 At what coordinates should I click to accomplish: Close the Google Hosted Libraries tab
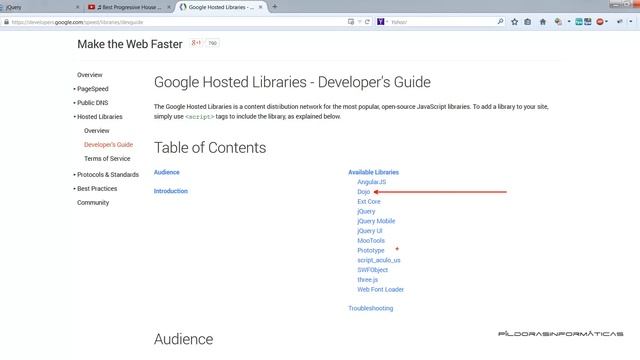[260, 7]
